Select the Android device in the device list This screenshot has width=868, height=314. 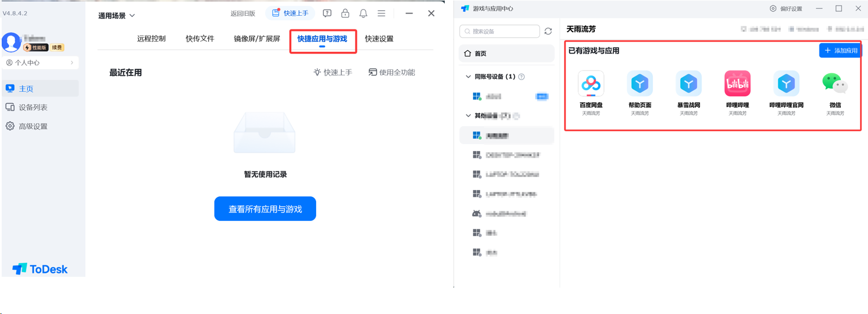pyautogui.click(x=506, y=214)
